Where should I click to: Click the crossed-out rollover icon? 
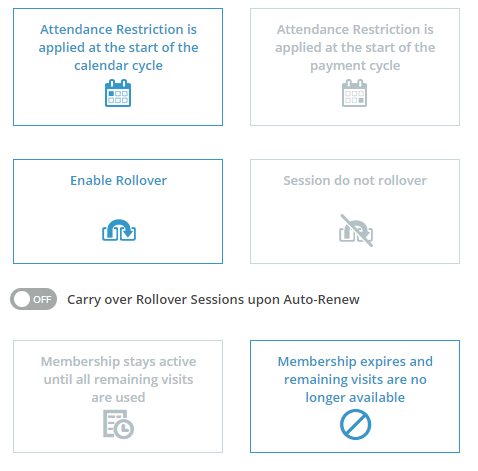click(x=356, y=230)
